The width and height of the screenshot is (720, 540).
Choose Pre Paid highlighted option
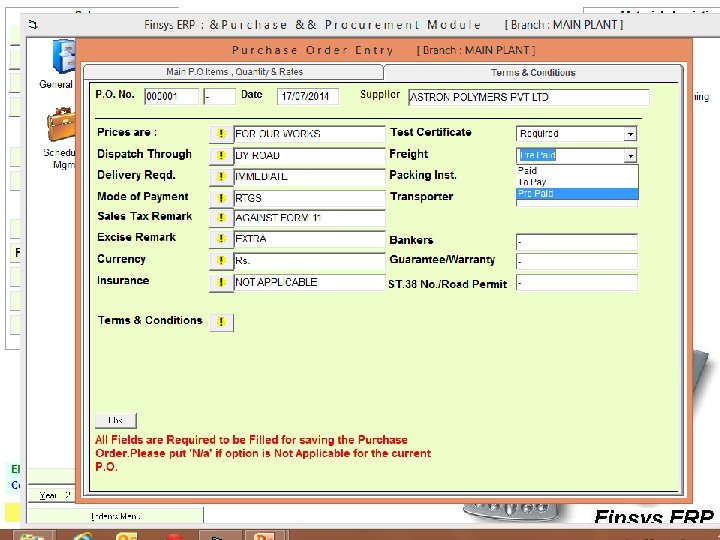tap(577, 193)
